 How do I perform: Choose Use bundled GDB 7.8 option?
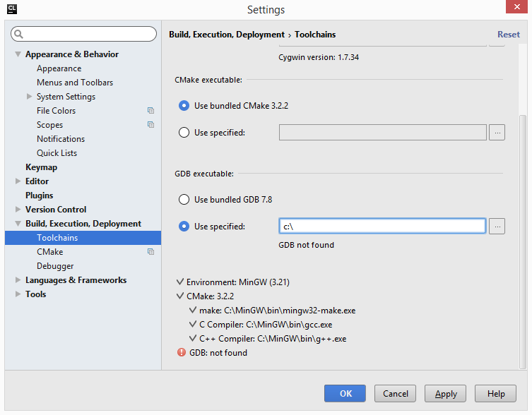(184, 200)
